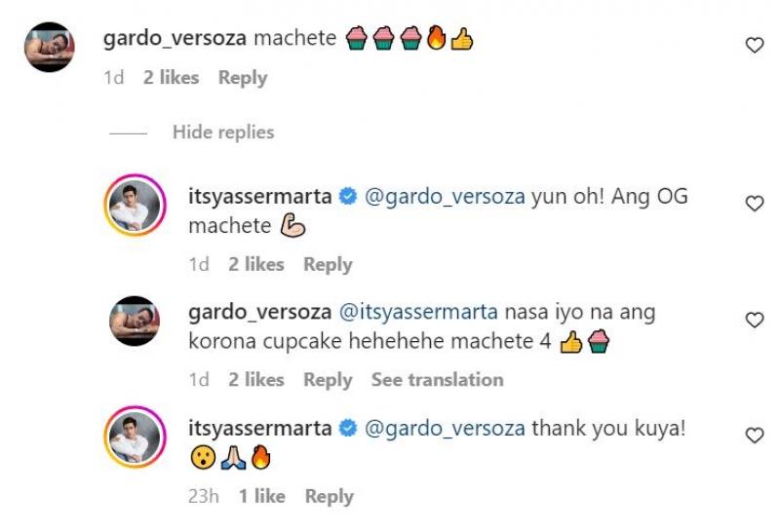Screen dimensions: 780x532
Task: Open gardo_versoza username on top comment
Action: (175, 38)
